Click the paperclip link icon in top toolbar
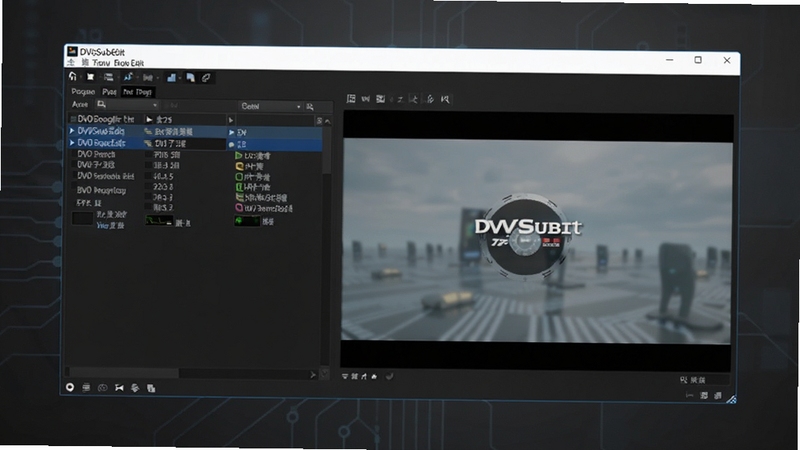This screenshot has height=450, width=800. [x=206, y=78]
